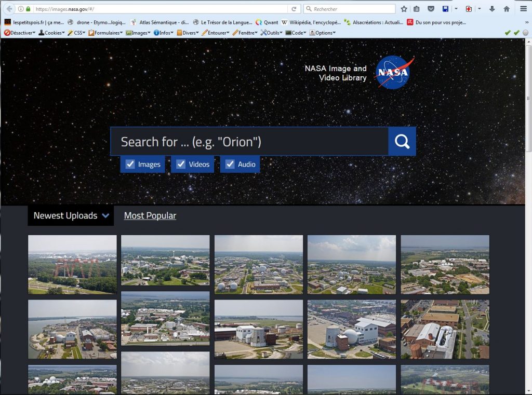Bookmark this page with the star icon
Screen dimensions: 532x395
click(404, 9)
